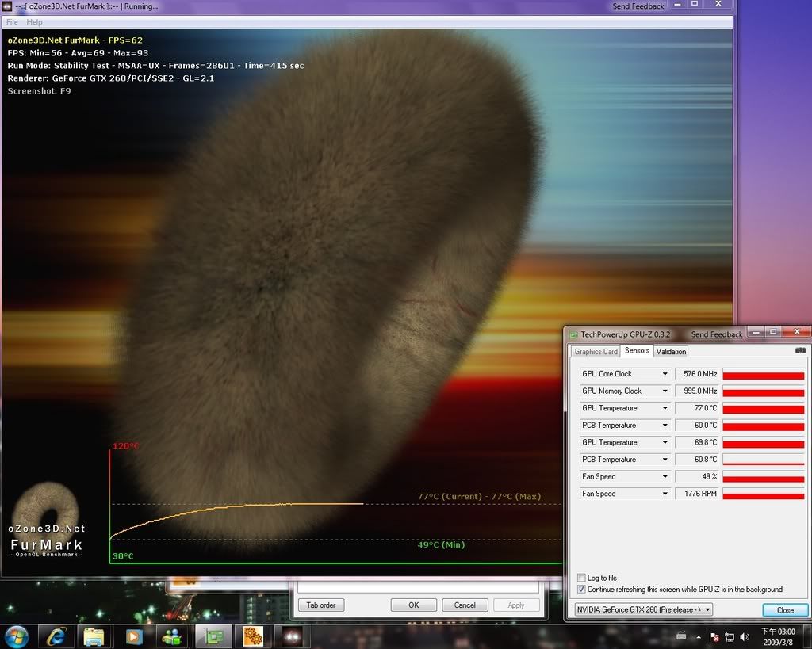The width and height of the screenshot is (812, 649).
Task: Click Send Feedback link in GPU-Z title
Action: pyautogui.click(x=716, y=334)
